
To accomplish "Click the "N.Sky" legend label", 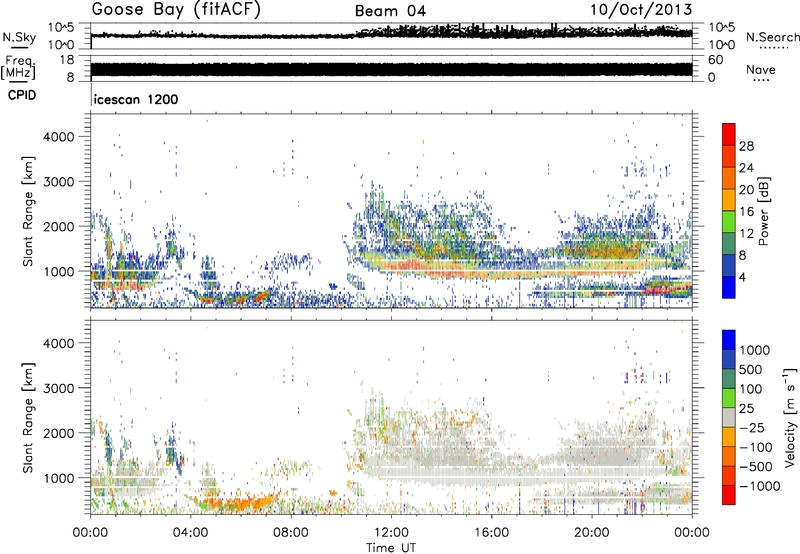I will tap(19, 37).
